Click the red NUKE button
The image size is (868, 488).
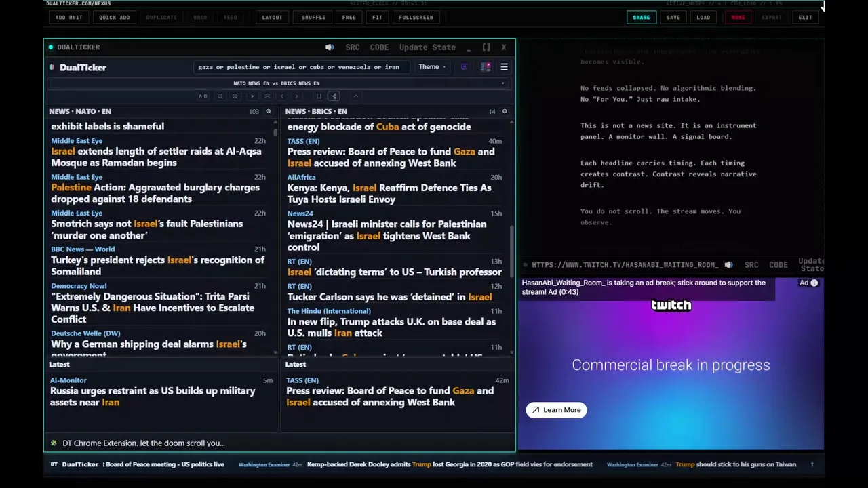point(738,18)
